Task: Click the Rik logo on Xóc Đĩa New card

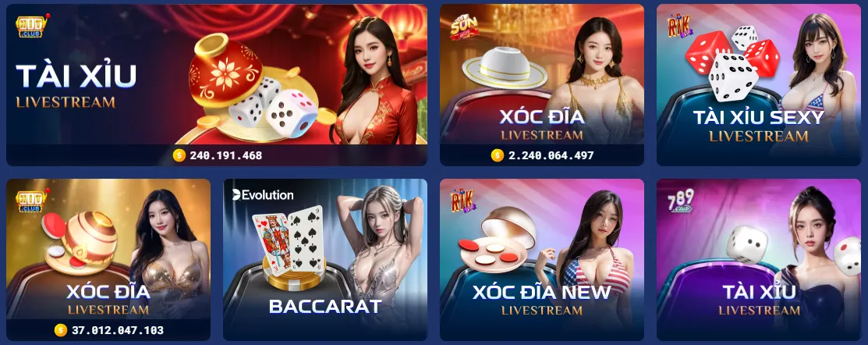Action: [x=462, y=201]
